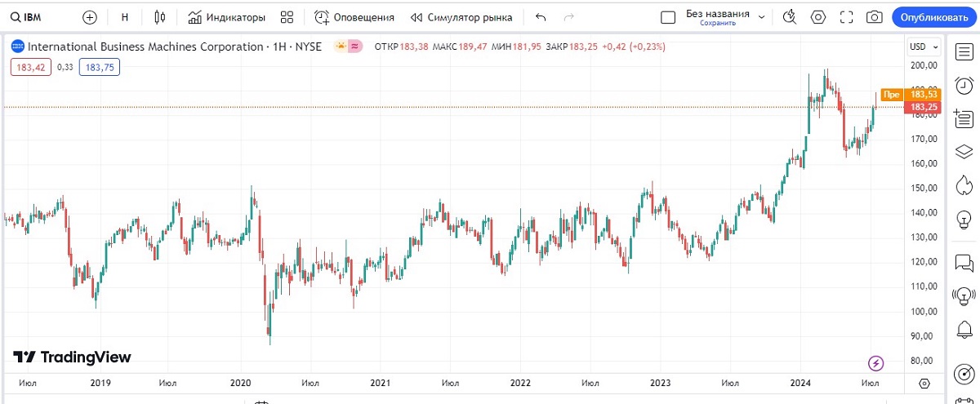The height and width of the screenshot is (404, 980).
Task: Open quick search lightning magnifier
Action: (789, 17)
